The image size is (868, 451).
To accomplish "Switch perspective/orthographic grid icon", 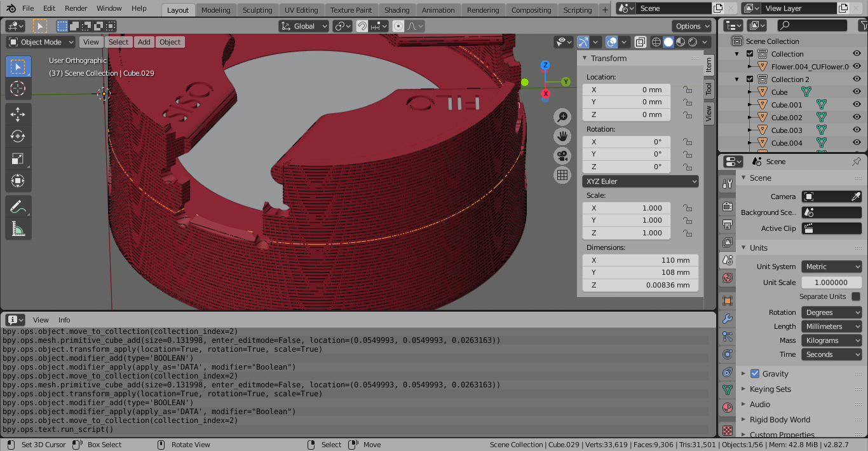I will (x=562, y=175).
